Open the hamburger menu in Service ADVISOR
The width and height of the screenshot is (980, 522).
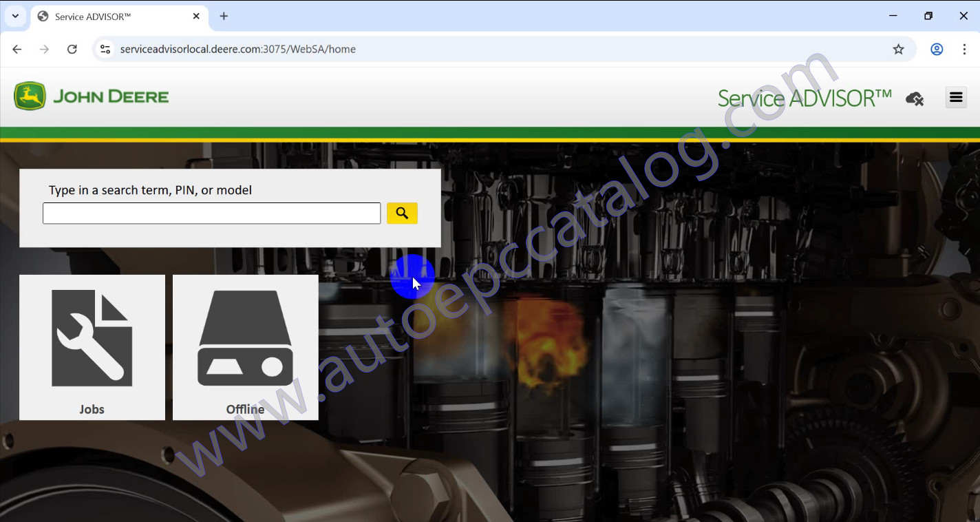pyautogui.click(x=956, y=97)
